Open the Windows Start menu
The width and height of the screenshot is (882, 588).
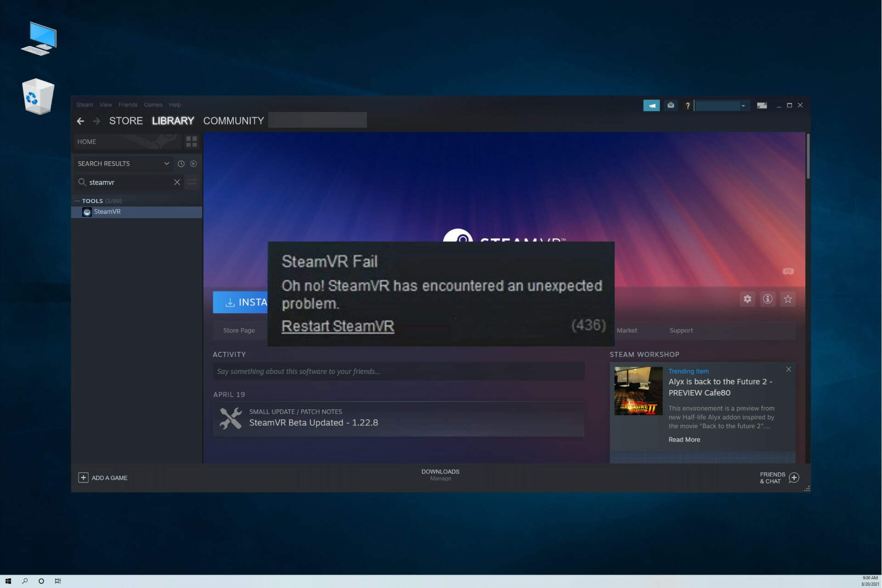click(x=8, y=581)
